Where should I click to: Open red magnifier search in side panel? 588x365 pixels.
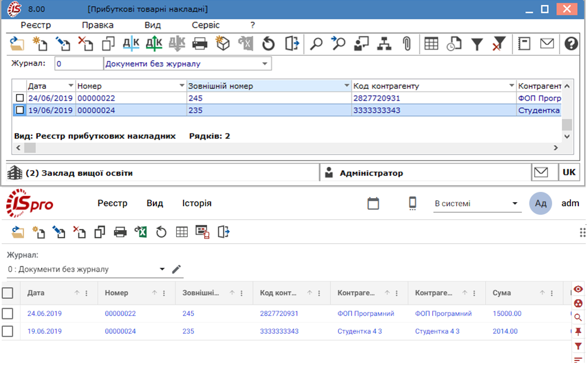(x=578, y=318)
